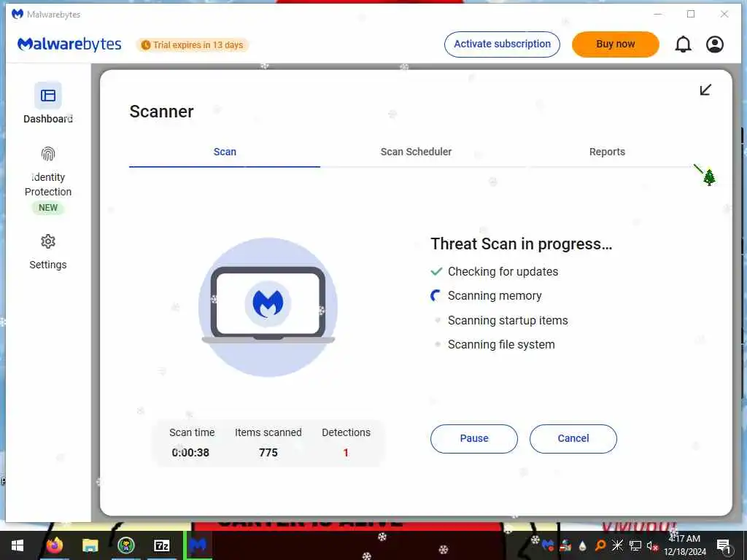The height and width of the screenshot is (560, 747).
Task: Click the Threat Scan in progress heading
Action: tap(521, 244)
